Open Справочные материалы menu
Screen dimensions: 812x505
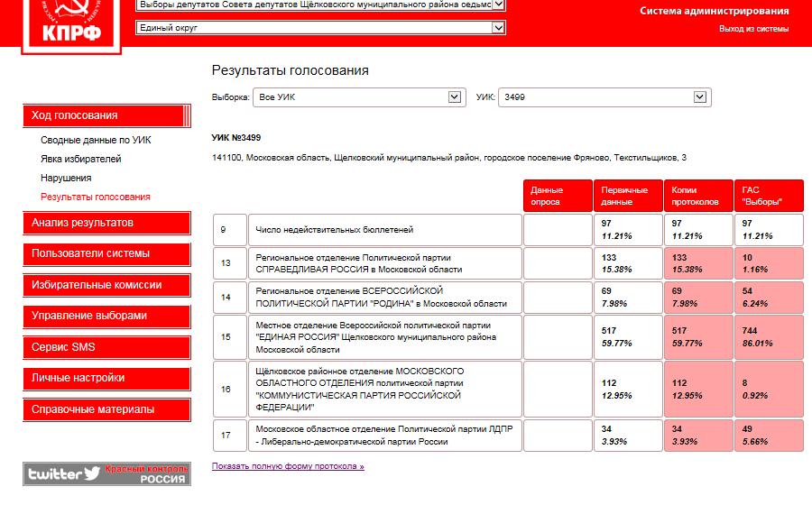pos(106,409)
